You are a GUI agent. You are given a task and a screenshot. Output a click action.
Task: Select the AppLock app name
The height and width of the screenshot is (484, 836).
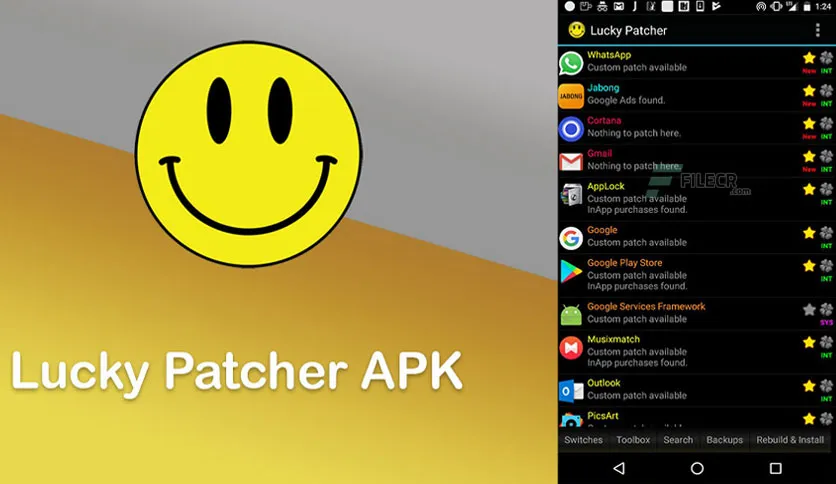pos(606,187)
